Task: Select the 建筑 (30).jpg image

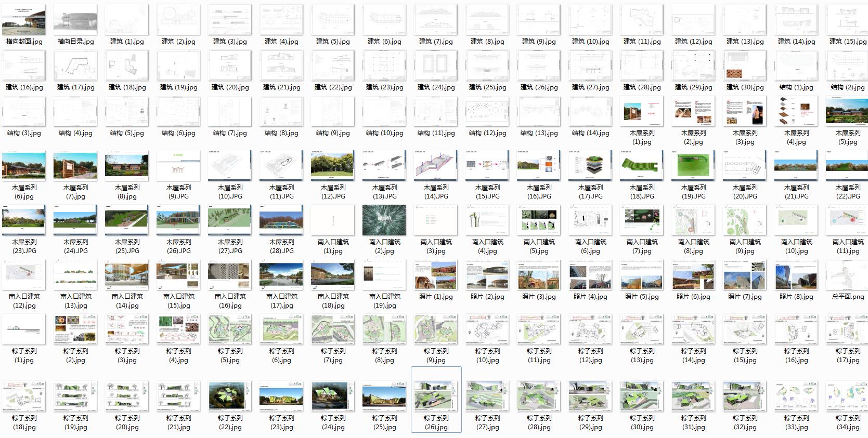Action: (x=745, y=66)
